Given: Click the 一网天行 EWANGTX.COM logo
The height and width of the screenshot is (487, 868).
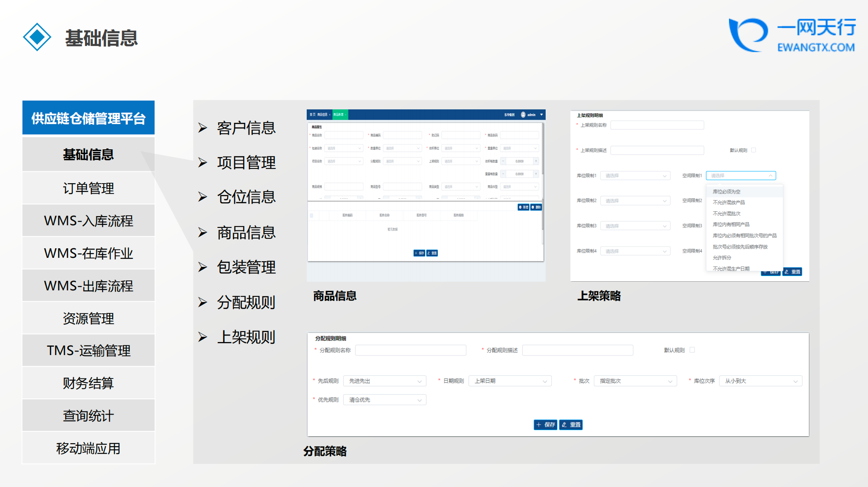Looking at the screenshot, I should tap(792, 35).
